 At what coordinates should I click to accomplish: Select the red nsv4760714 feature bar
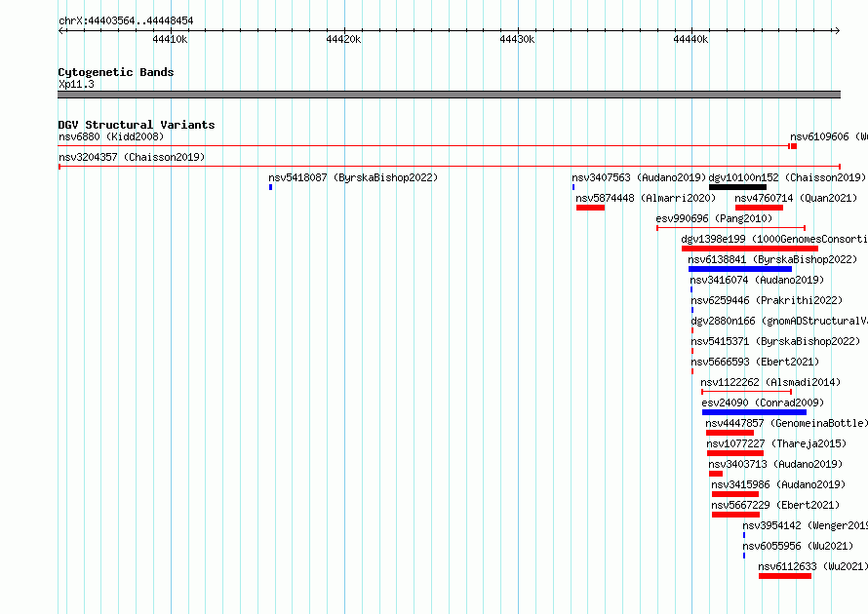(759, 208)
